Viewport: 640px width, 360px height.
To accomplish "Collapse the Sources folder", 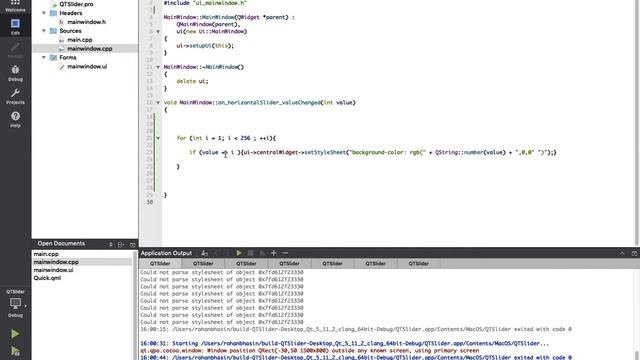I will (x=44, y=31).
